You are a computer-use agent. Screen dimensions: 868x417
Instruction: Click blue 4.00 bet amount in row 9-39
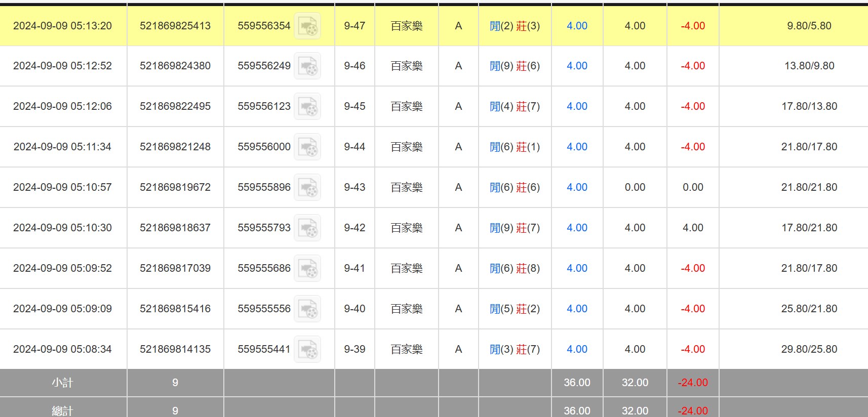577,349
